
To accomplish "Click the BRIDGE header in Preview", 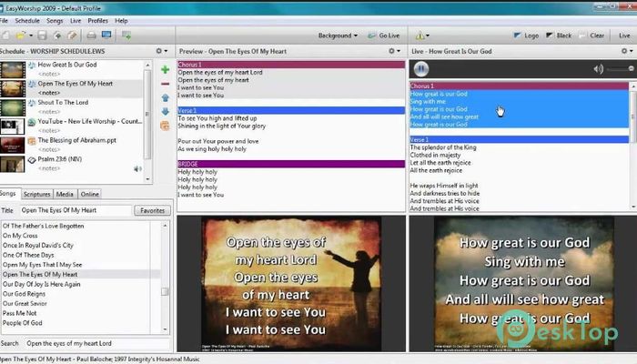I will tap(291, 164).
